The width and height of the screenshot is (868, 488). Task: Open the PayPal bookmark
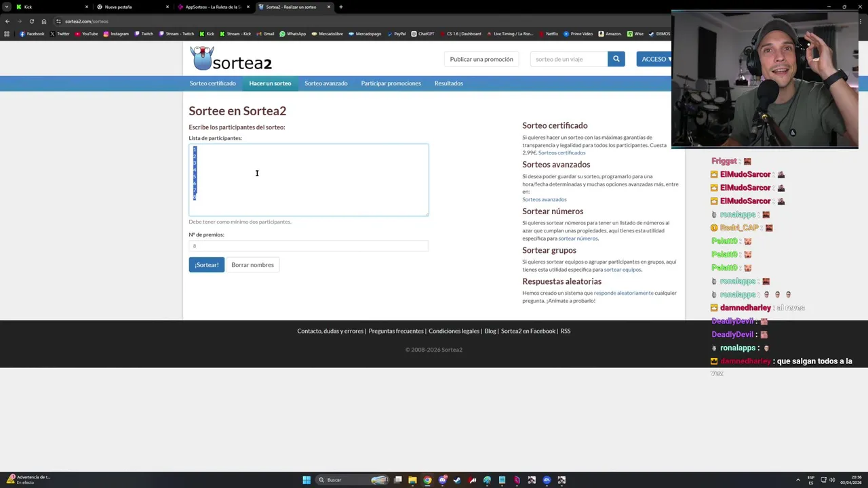pos(396,34)
